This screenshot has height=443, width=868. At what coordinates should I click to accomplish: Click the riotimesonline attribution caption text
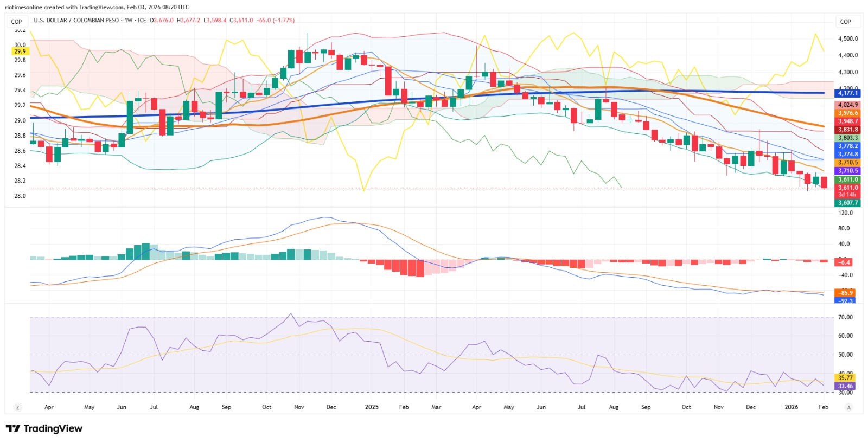coord(97,7)
